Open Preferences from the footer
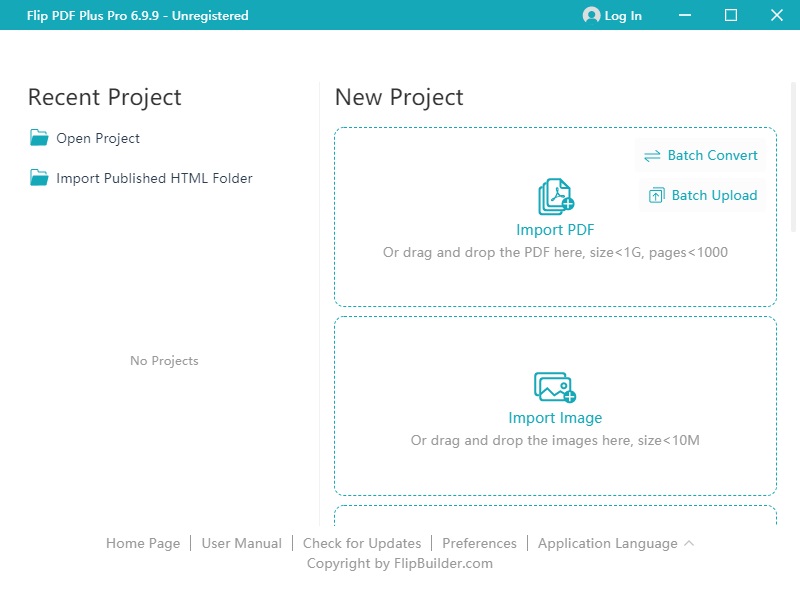The image size is (800, 600). click(479, 543)
